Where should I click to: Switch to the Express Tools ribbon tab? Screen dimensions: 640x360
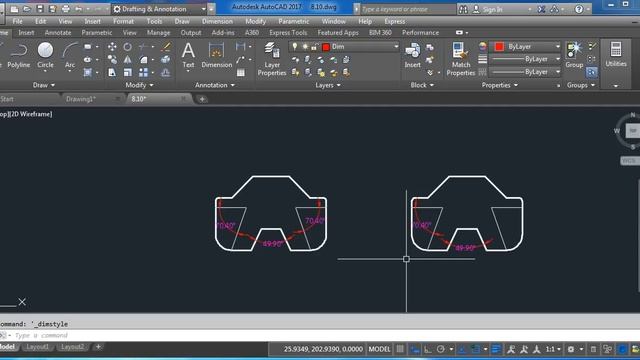click(288, 32)
